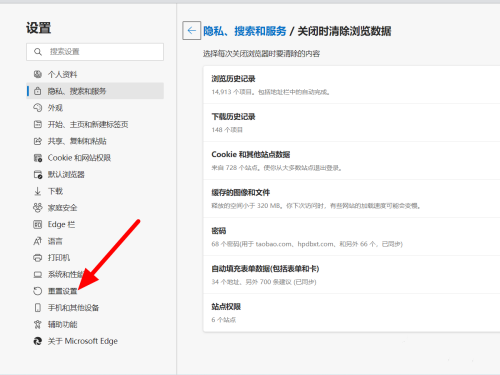
Task: Open 家庭安全 settings section
Action: pyautogui.click(x=95, y=208)
